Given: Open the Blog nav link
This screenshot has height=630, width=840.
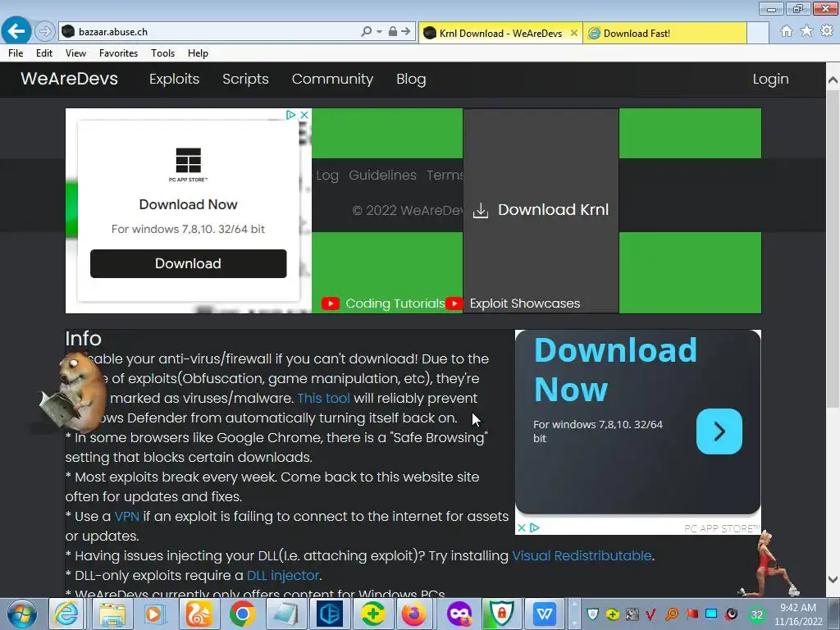Looking at the screenshot, I should (x=411, y=79).
